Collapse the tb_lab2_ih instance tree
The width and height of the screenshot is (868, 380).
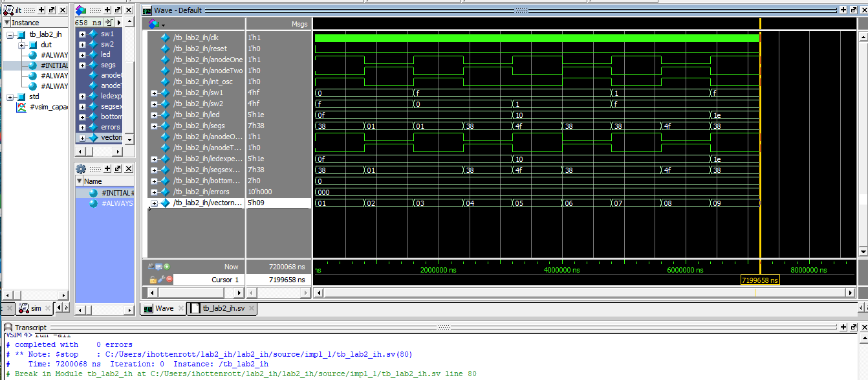[11, 35]
